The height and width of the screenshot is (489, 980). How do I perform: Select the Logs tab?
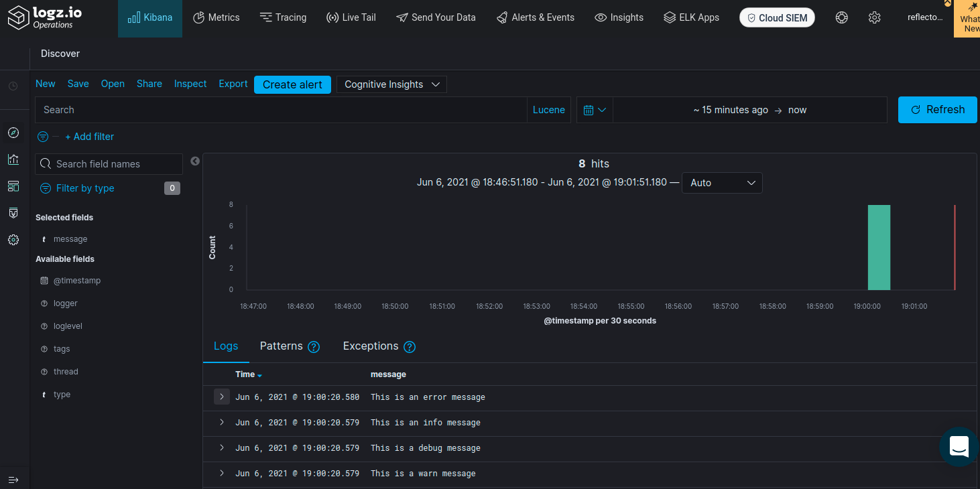point(226,346)
